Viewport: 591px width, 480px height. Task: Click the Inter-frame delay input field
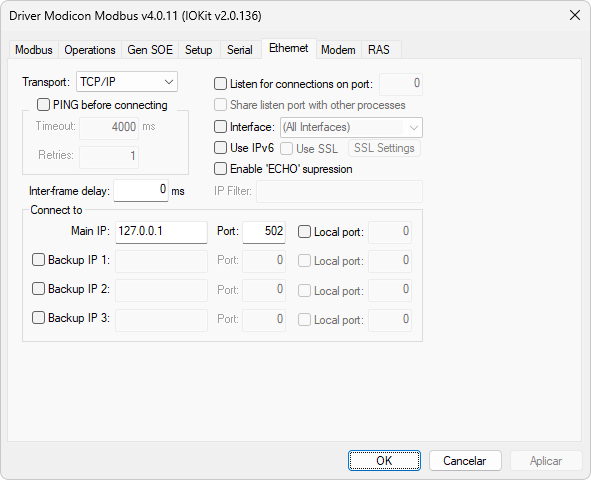point(141,190)
